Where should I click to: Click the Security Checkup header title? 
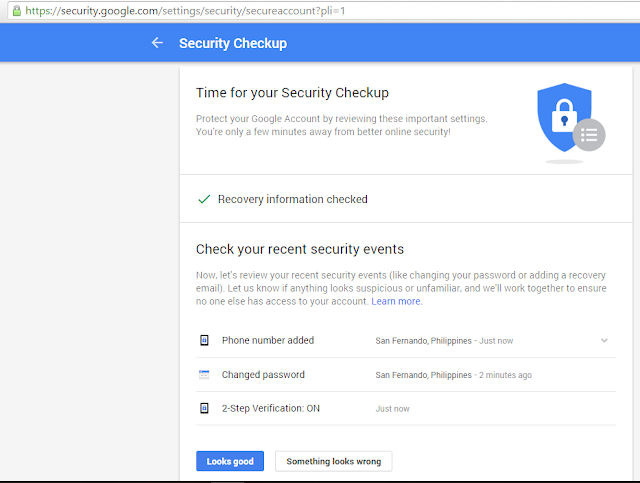click(x=233, y=43)
